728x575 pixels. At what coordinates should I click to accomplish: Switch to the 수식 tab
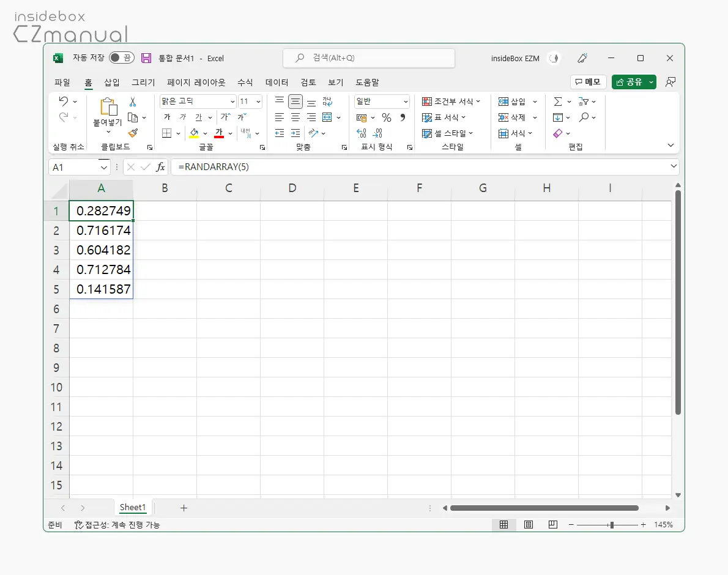(245, 82)
